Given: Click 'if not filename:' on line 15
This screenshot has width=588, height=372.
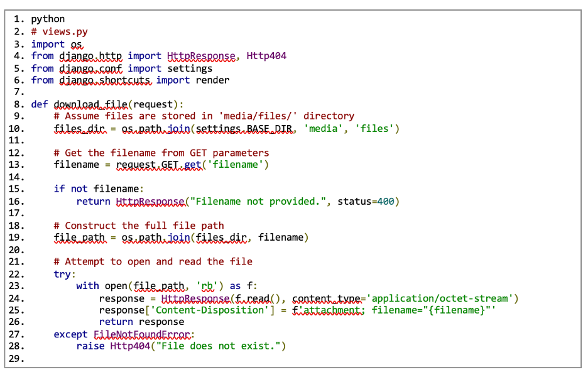Looking at the screenshot, I should pos(99,189).
